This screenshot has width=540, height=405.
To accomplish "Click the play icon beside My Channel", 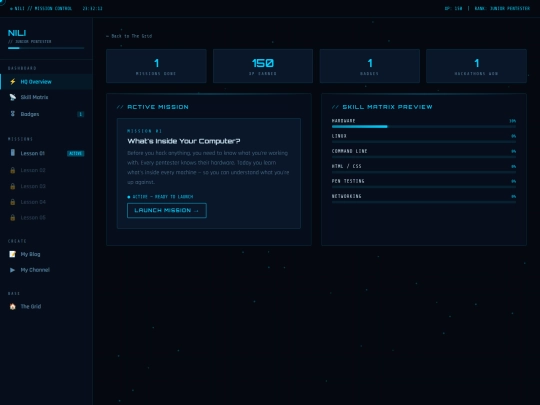I will click(x=13, y=270).
